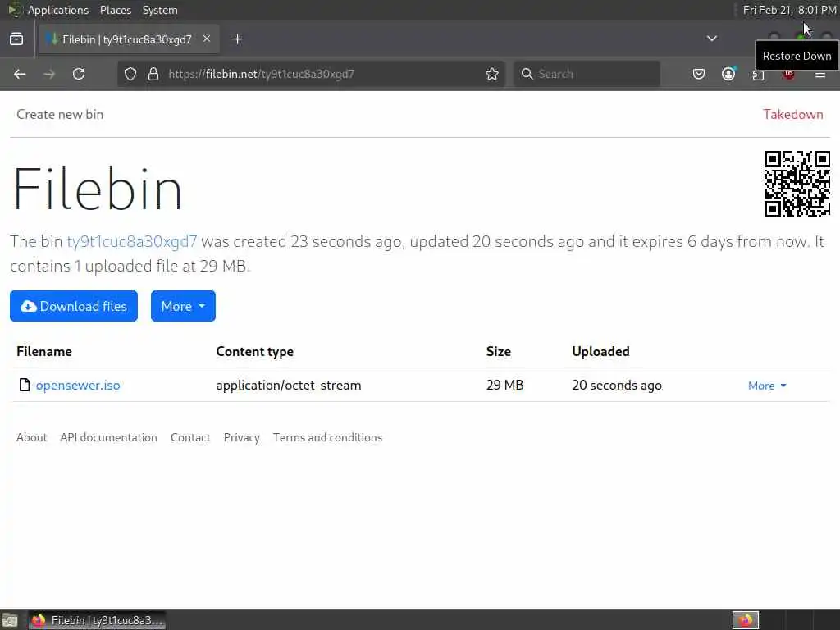This screenshot has width=840, height=630.
Task: Expand the list all tabs chevron
Action: 711,39
